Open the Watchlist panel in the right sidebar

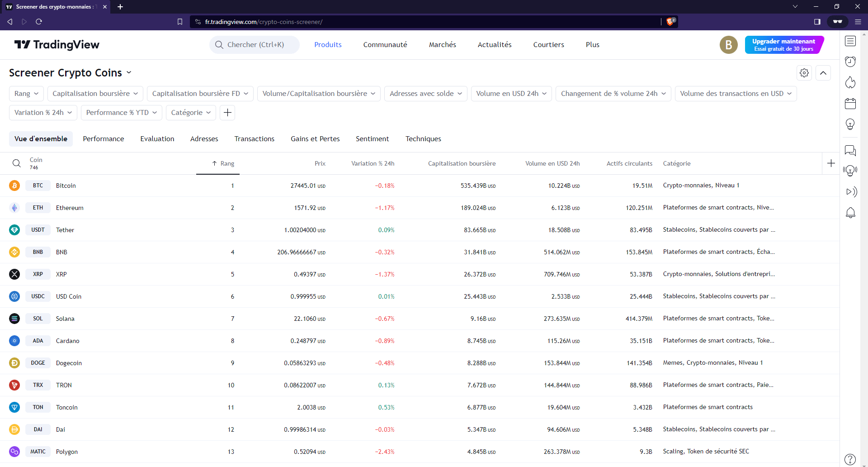click(x=850, y=41)
